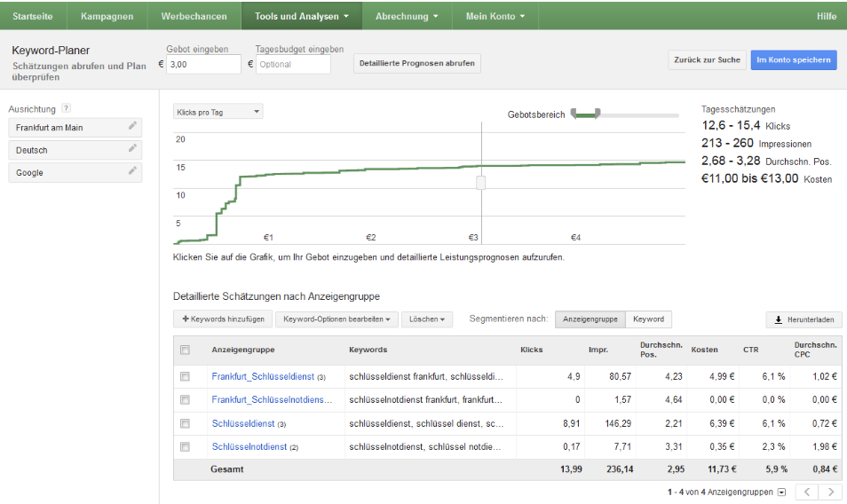This screenshot has width=847, height=504.
Task: Open Frankfurt_Schlüsselnotdienst ad group link
Action: 272,399
